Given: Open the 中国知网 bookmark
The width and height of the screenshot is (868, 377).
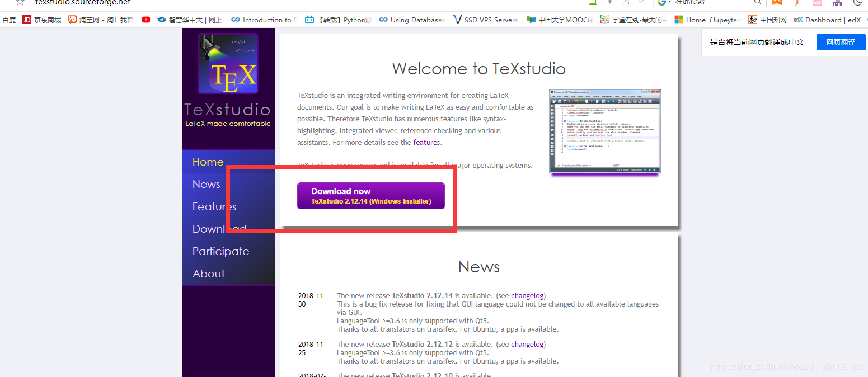Looking at the screenshot, I should click(x=767, y=20).
